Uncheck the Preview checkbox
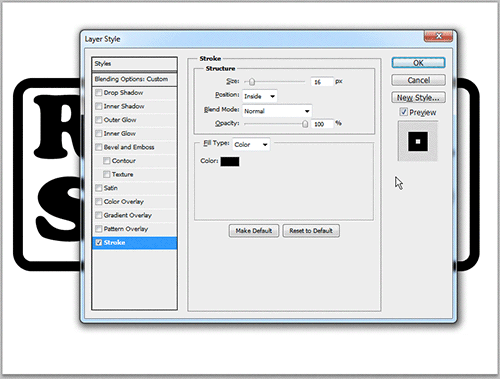Viewport: 500px width, 379px height. pyautogui.click(x=404, y=112)
